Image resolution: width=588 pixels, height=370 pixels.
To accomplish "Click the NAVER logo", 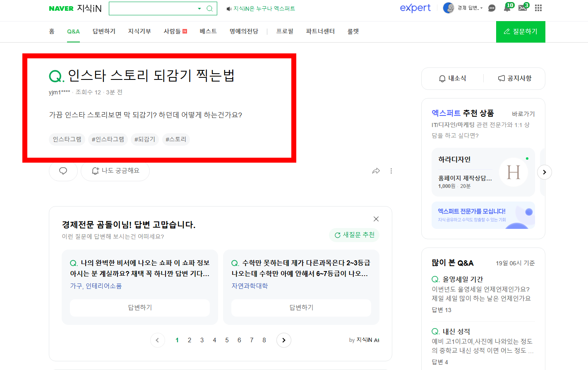I will pyautogui.click(x=61, y=9).
